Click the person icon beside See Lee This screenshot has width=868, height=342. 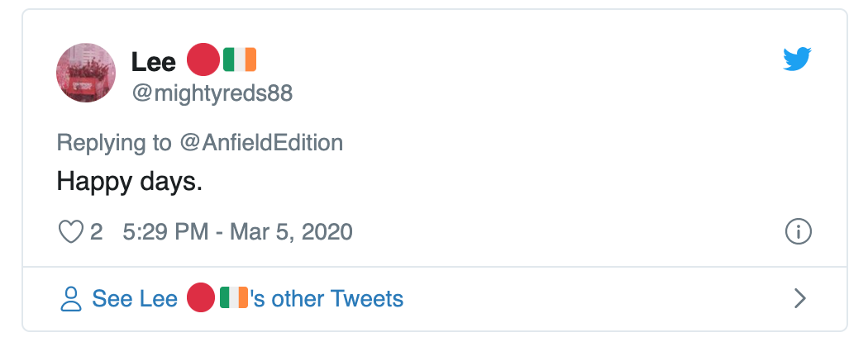point(72,298)
